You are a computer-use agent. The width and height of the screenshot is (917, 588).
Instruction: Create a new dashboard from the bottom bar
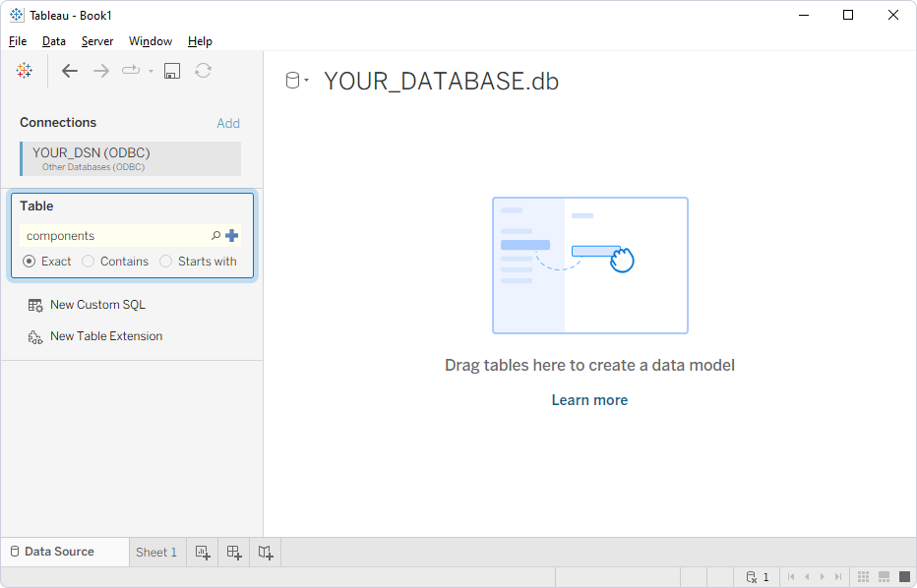click(233, 552)
